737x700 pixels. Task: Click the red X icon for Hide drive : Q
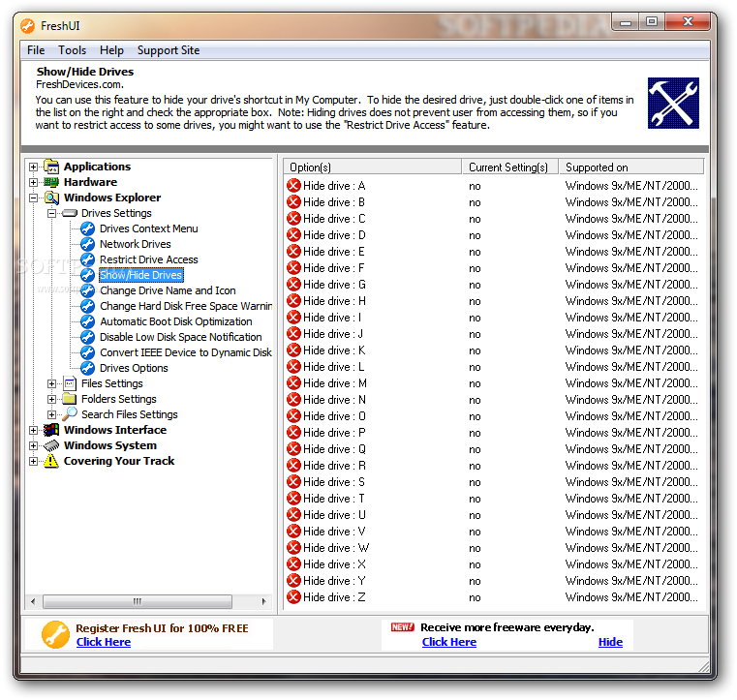(293, 448)
